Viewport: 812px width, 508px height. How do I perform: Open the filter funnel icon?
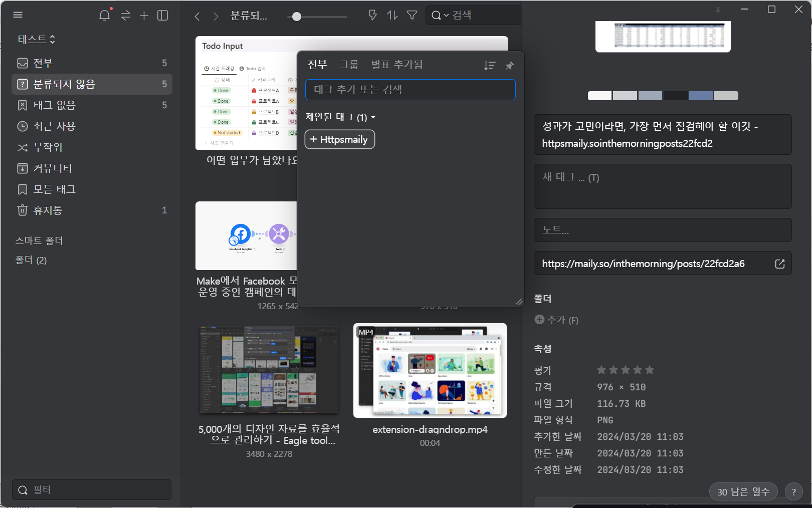click(412, 16)
